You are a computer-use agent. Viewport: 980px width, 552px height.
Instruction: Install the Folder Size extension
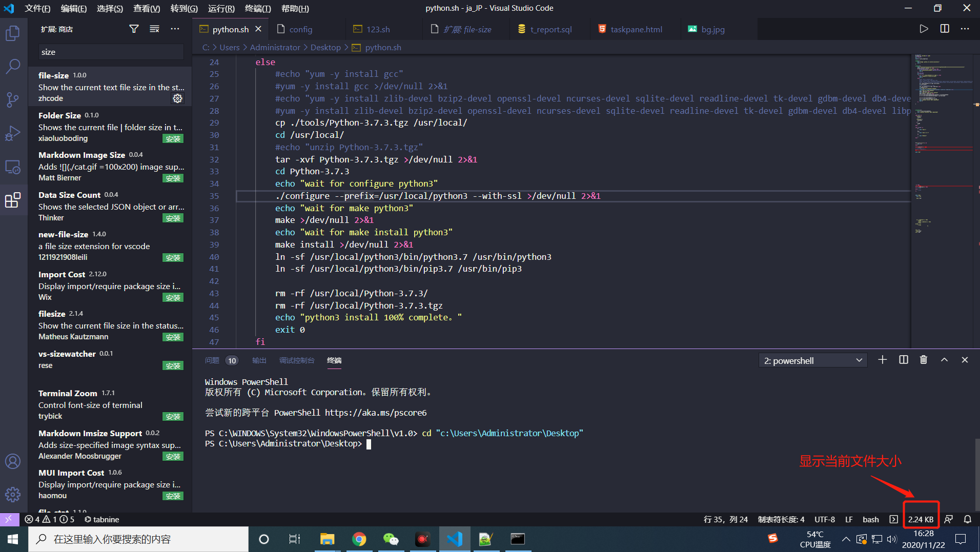pyautogui.click(x=173, y=138)
